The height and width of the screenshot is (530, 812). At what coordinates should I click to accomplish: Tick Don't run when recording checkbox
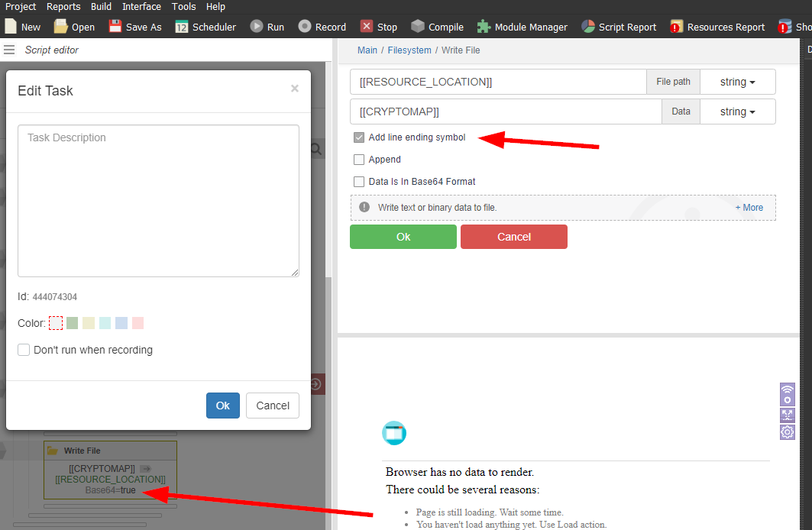pyautogui.click(x=24, y=351)
